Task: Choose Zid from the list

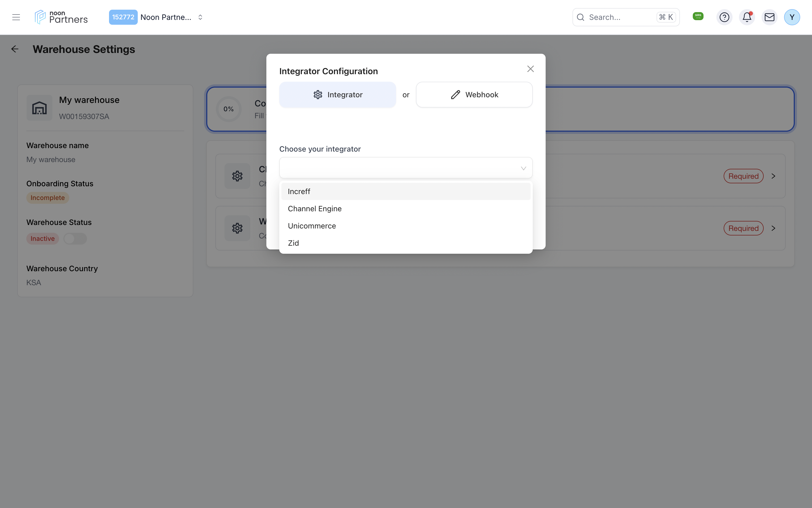Action: (406, 243)
